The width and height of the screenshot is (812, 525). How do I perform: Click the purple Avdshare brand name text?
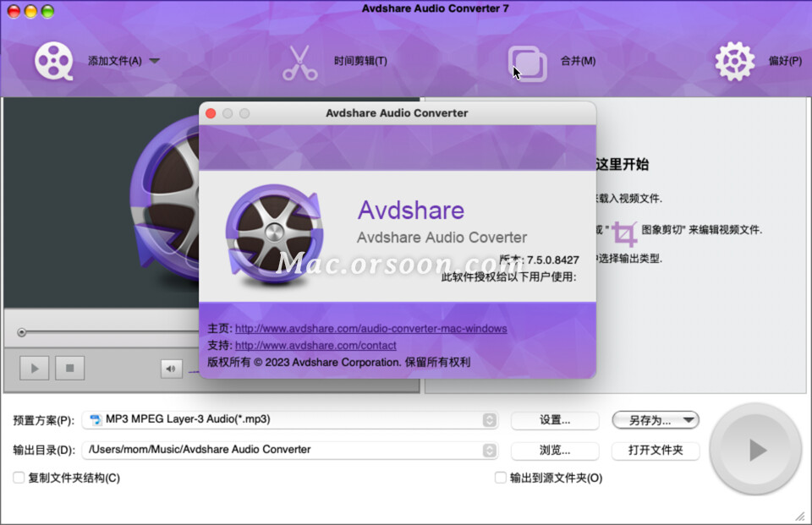(411, 211)
